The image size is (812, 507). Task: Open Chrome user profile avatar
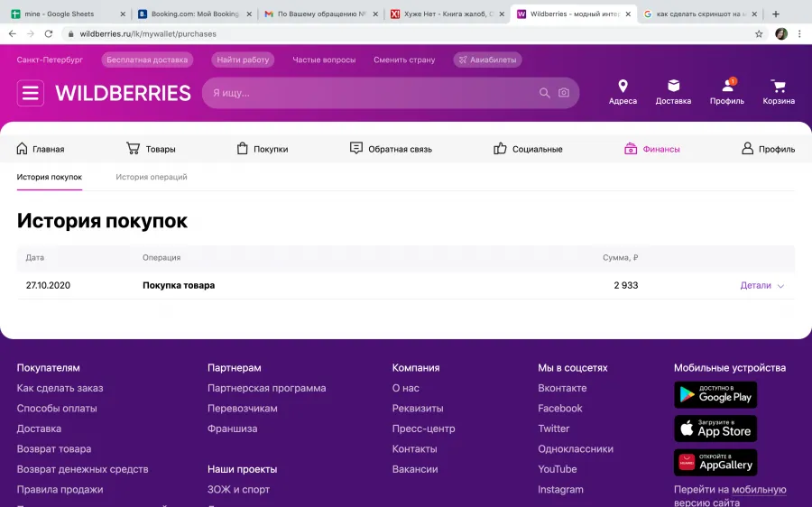(x=781, y=33)
